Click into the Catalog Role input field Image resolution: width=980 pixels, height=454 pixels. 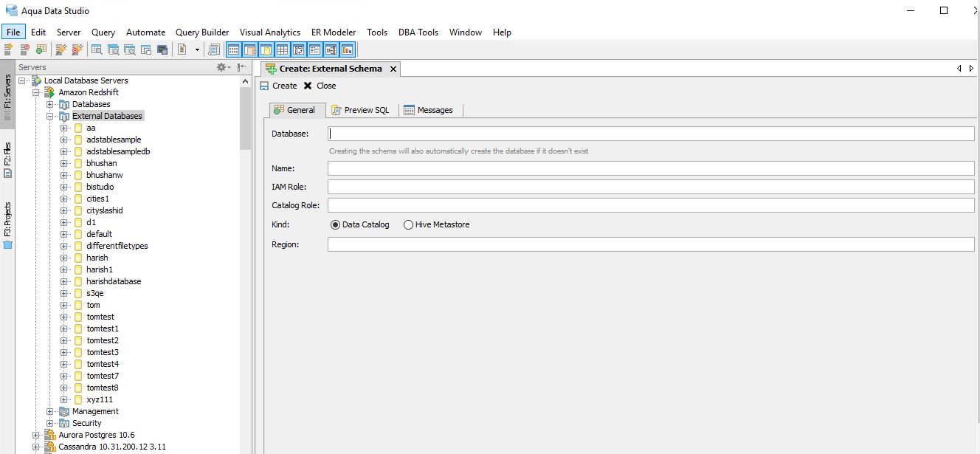coord(651,205)
